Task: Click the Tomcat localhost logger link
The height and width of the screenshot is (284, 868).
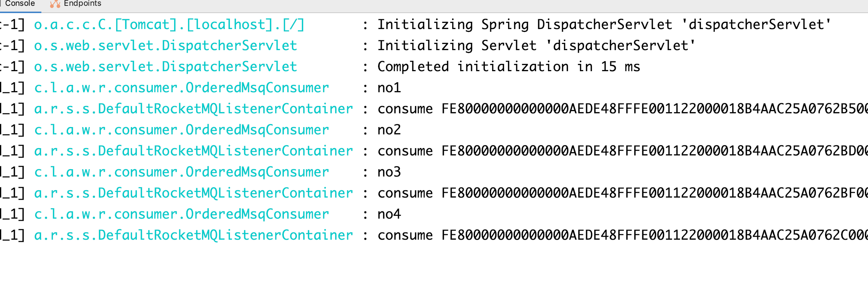Action: (169, 24)
